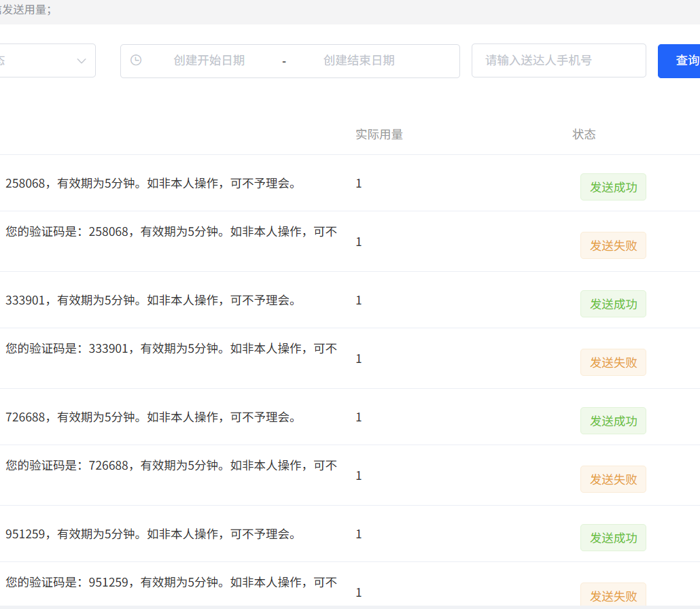
Task: Select message text 您的验证码是：258068
Action: [171, 232]
